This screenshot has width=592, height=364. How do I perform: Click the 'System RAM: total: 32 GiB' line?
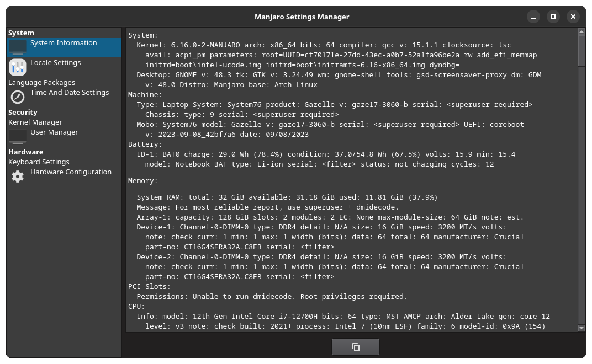pyautogui.click(x=287, y=197)
